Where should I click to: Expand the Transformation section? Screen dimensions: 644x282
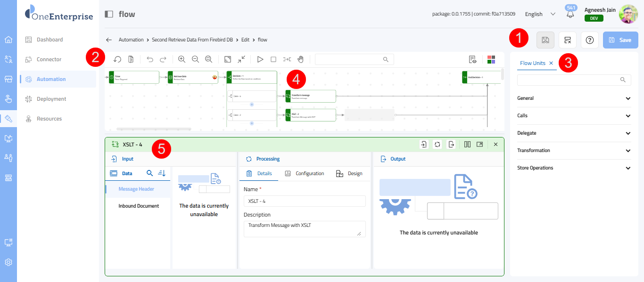pyautogui.click(x=574, y=151)
